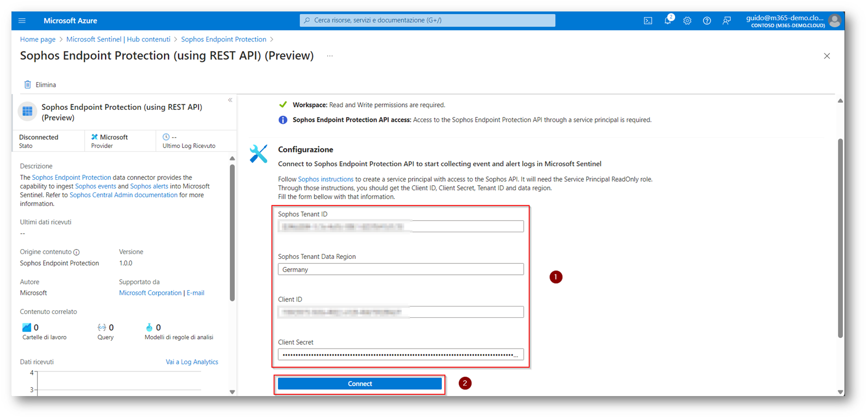868x419 pixels.
Task: Click the Modelli di regole di analisi flask icon
Action: pyautogui.click(x=149, y=327)
